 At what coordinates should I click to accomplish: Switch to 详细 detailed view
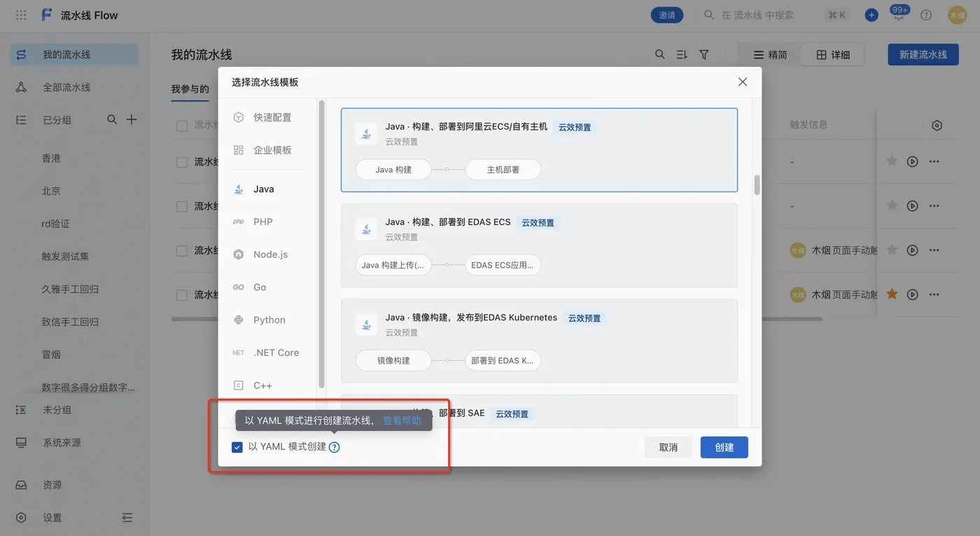pyautogui.click(x=832, y=55)
